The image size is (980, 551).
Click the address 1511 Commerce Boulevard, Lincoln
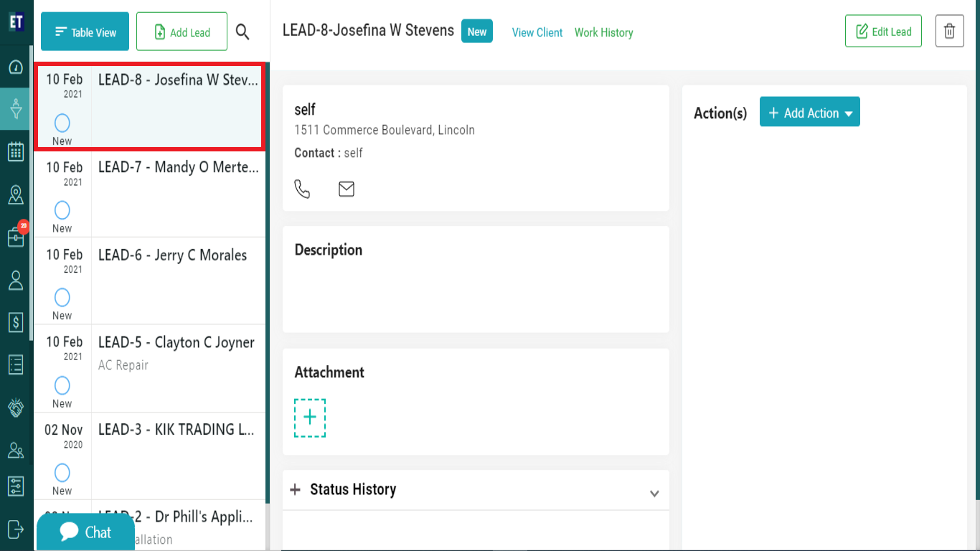[385, 130]
